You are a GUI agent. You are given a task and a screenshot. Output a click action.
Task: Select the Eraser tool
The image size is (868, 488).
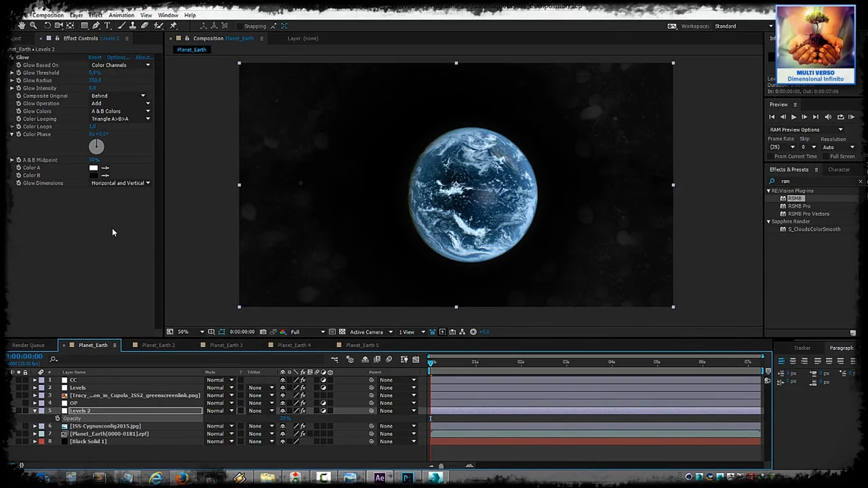point(144,26)
